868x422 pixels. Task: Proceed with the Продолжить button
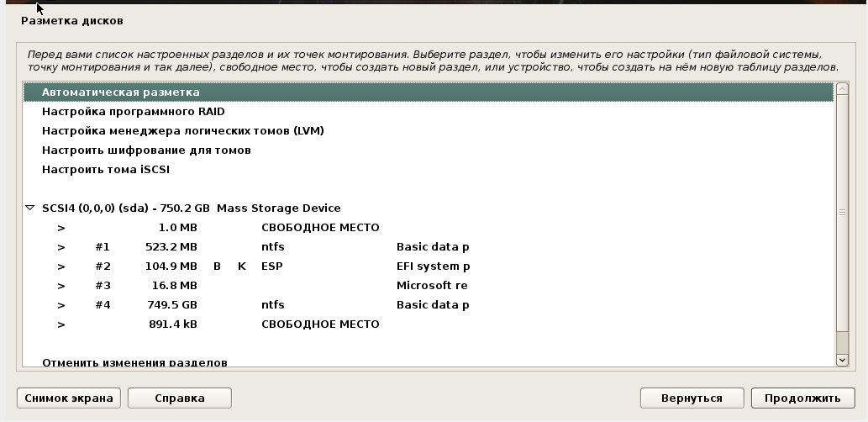click(x=802, y=398)
